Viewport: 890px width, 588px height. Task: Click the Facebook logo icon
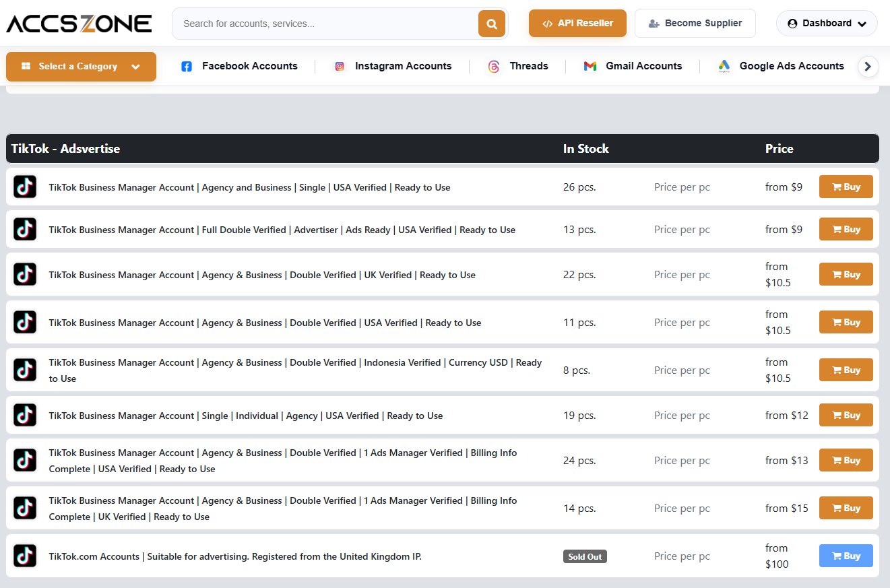click(x=187, y=66)
